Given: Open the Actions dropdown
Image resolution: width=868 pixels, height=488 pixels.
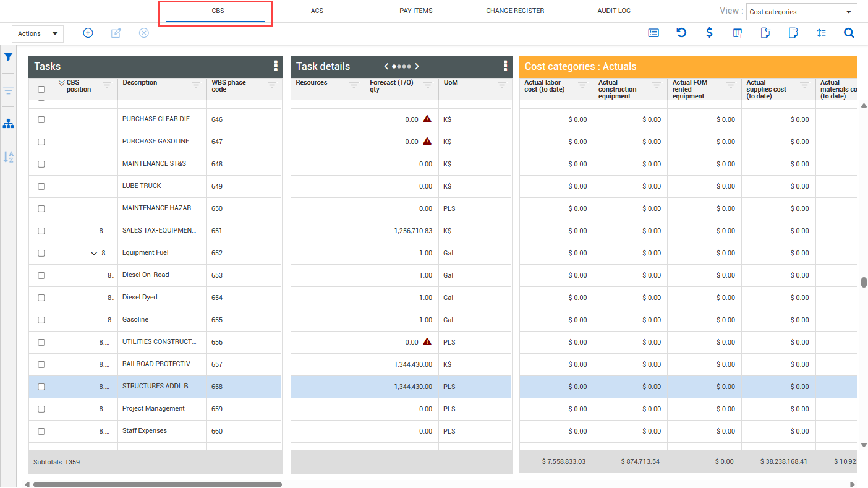Looking at the screenshot, I should click(x=37, y=33).
